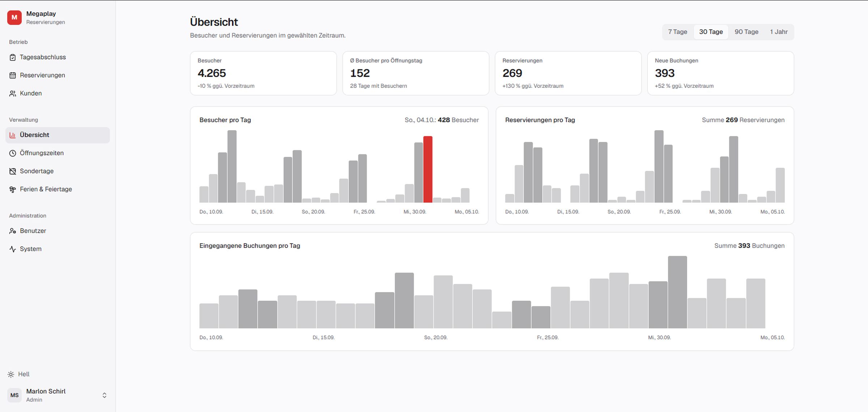
Task: Click '-10 % ggü. Vorzeitraum' text
Action: [226, 86]
